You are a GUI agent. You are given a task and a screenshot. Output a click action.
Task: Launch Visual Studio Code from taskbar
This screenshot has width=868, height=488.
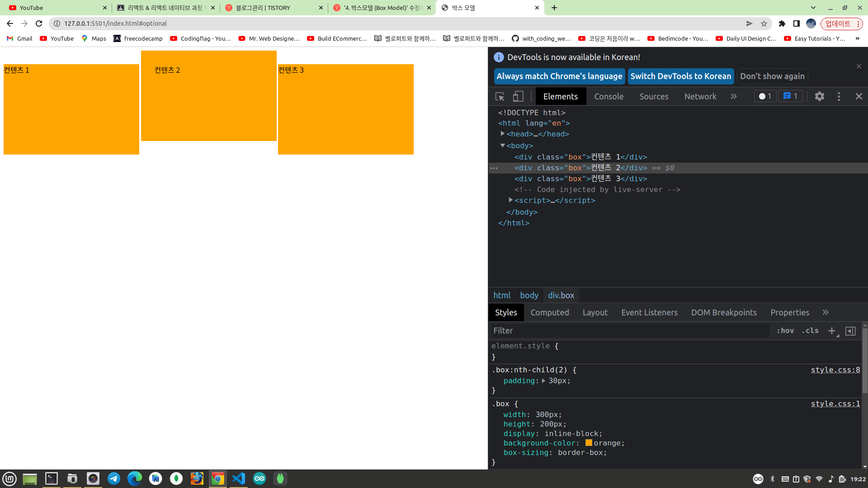pos(238,479)
